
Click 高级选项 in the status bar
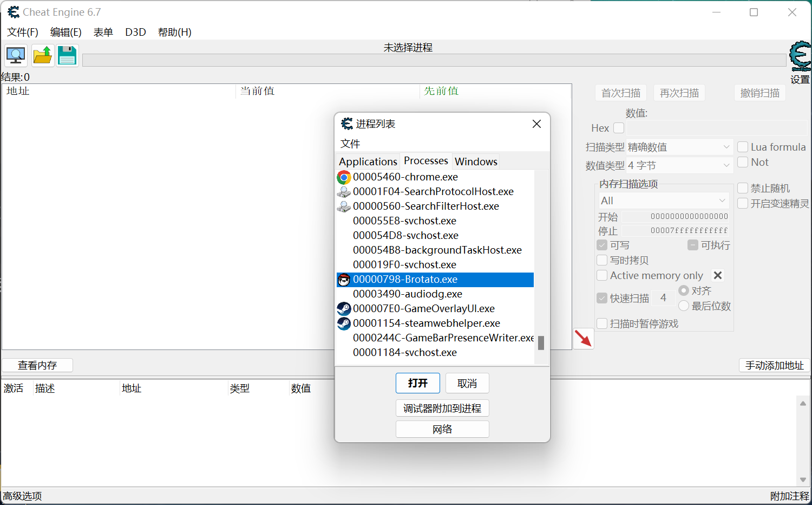[x=22, y=496]
